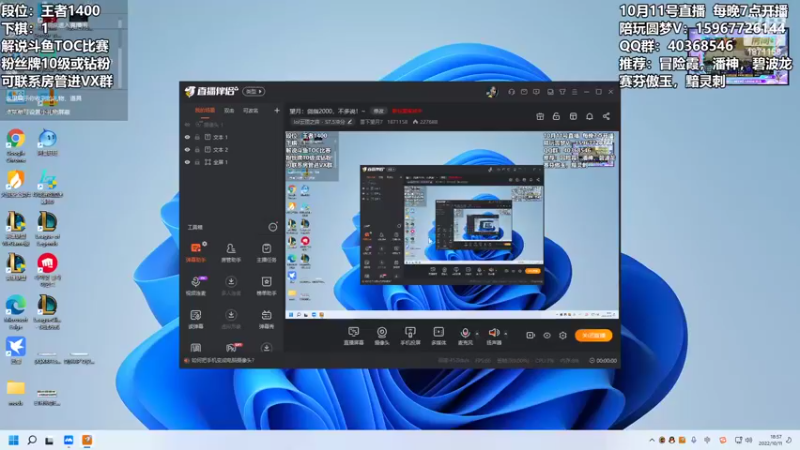
Task: Open the Windows Start button
Action: click(14, 440)
